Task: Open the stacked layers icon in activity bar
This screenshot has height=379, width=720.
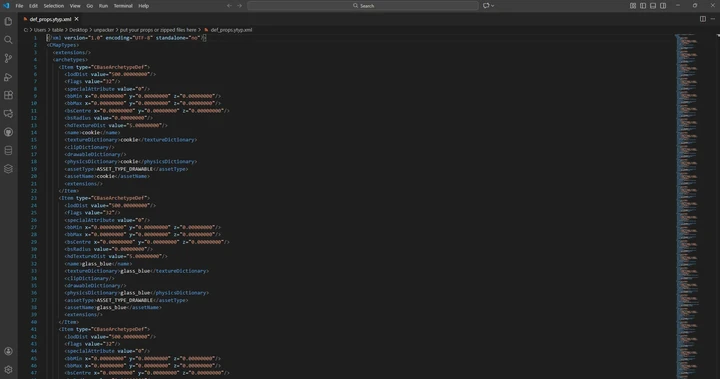Action: coord(8,169)
